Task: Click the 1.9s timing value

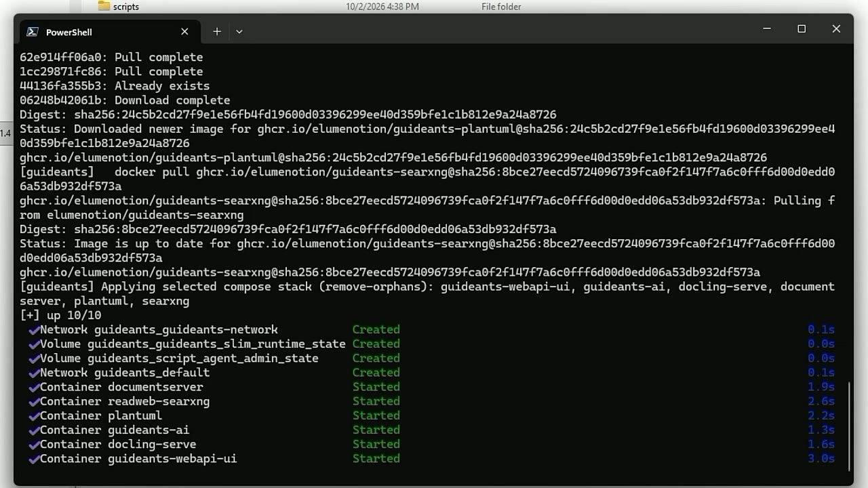Action: [x=821, y=387]
